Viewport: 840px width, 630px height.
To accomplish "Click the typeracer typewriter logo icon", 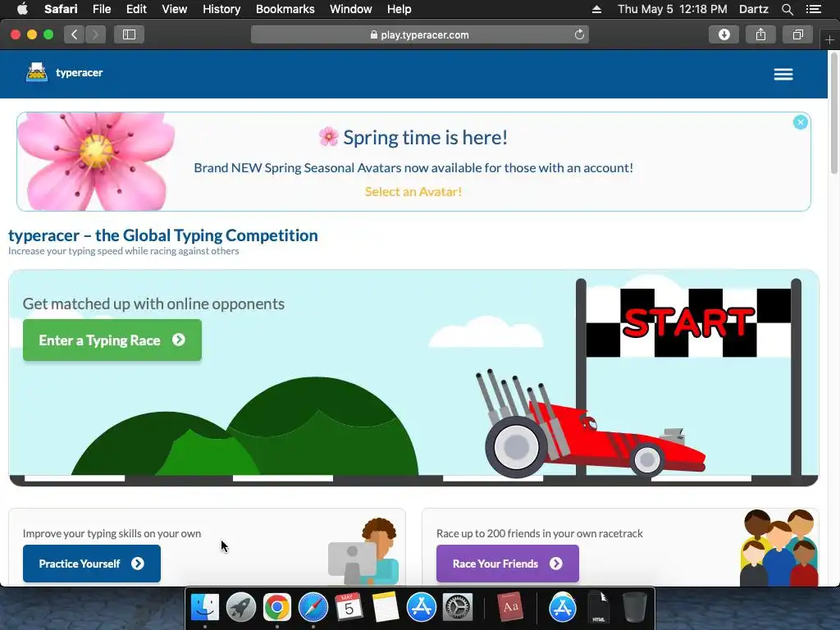I will point(36,72).
